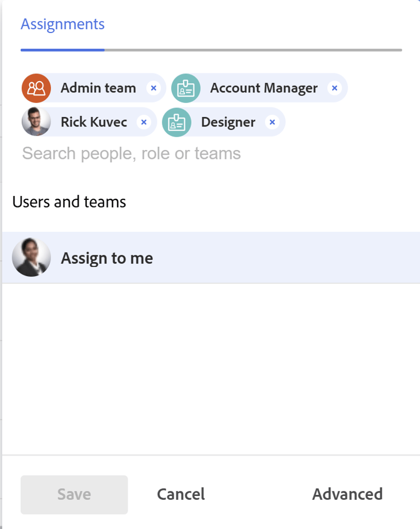Remove Account Manager role assignment
This screenshot has width=420, height=529.
pos(334,88)
